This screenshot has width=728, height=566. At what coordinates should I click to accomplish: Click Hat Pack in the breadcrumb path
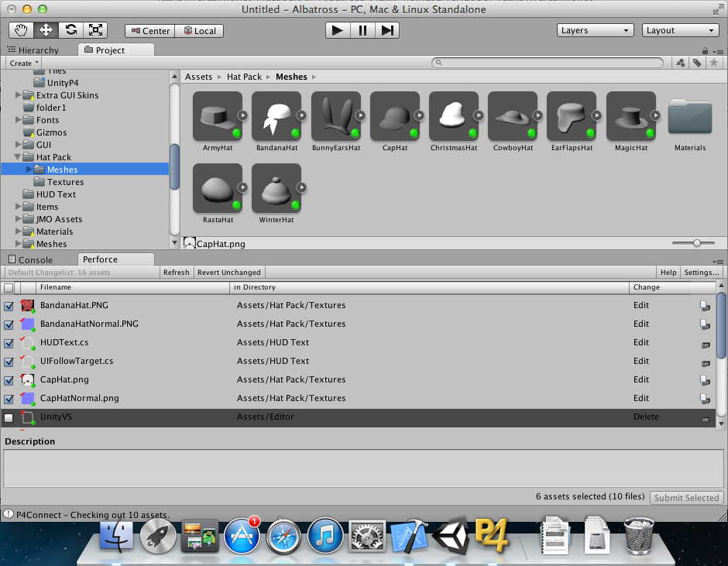click(244, 77)
